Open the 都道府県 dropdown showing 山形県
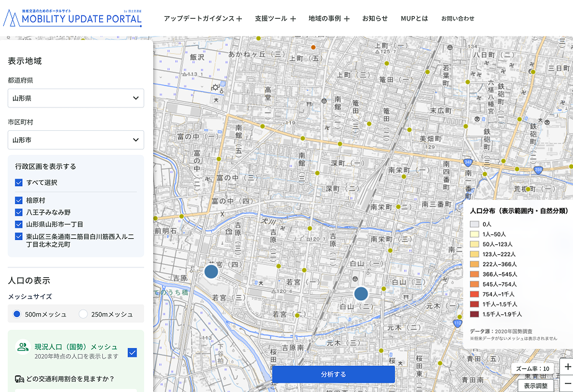The width and height of the screenshot is (573, 392). [76, 98]
